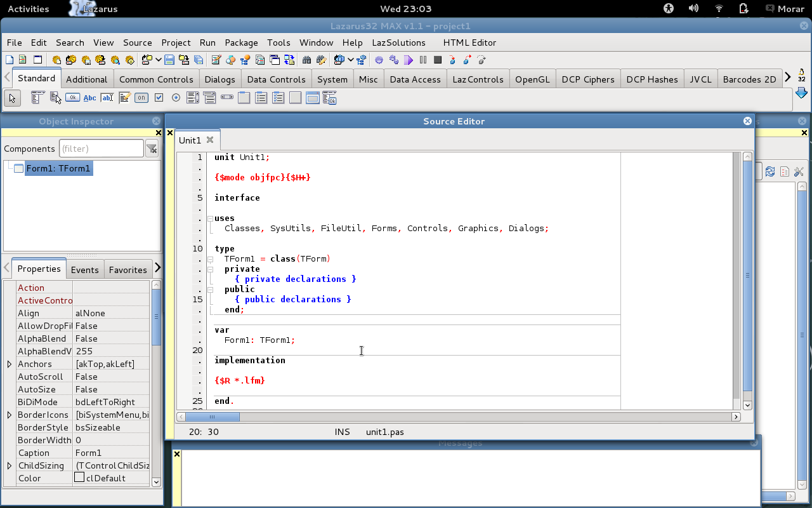The width and height of the screenshot is (812, 508).
Task: Click the Color property clDefault swatch
Action: (x=79, y=477)
